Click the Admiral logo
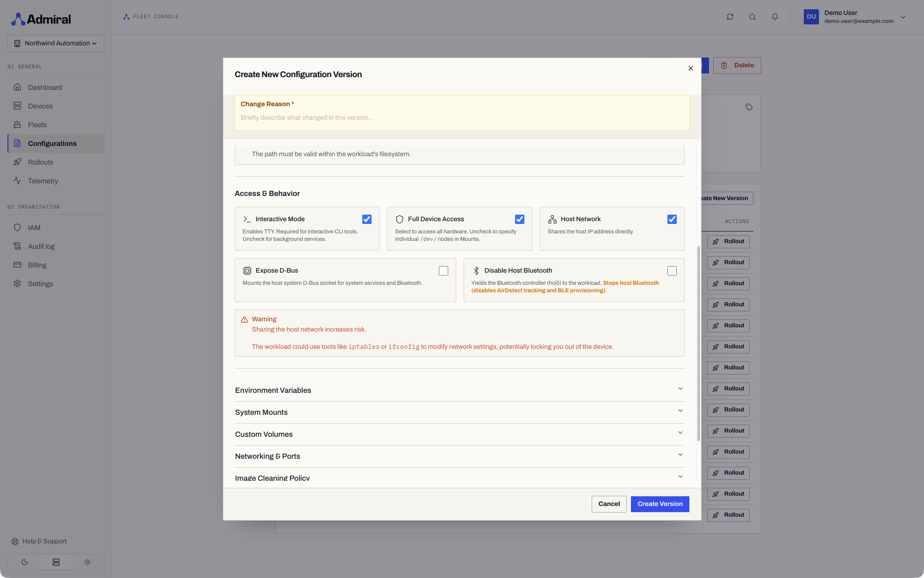924x578 pixels. (41, 19)
